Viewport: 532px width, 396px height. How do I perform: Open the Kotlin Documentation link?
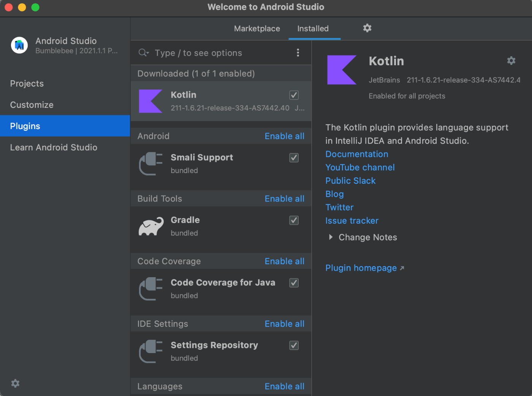click(x=357, y=154)
